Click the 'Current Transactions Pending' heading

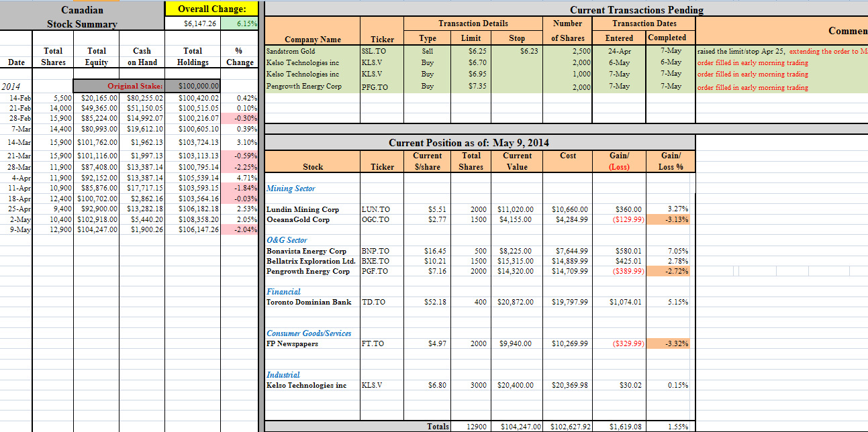pos(636,9)
